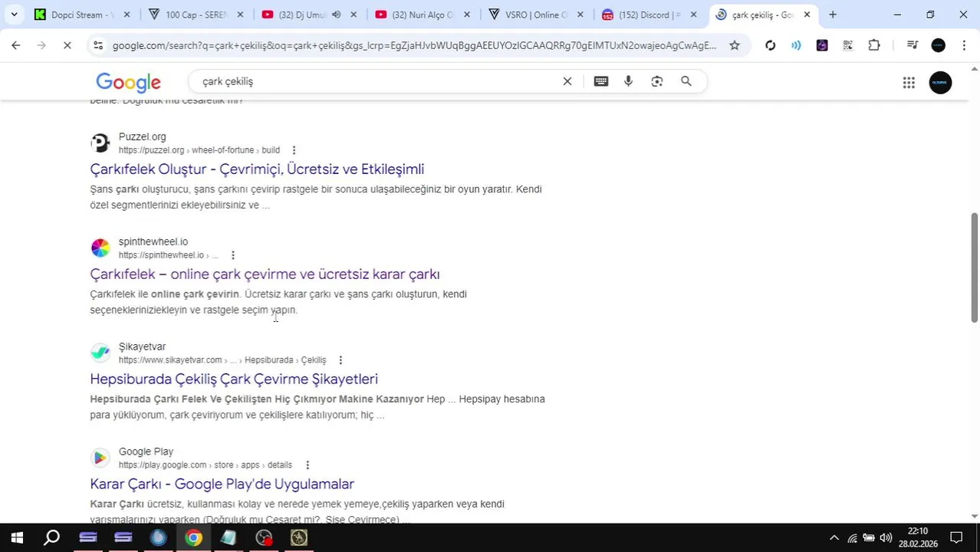Image resolution: width=980 pixels, height=552 pixels.
Task: Click the circular refresh extension icon
Action: point(771,45)
